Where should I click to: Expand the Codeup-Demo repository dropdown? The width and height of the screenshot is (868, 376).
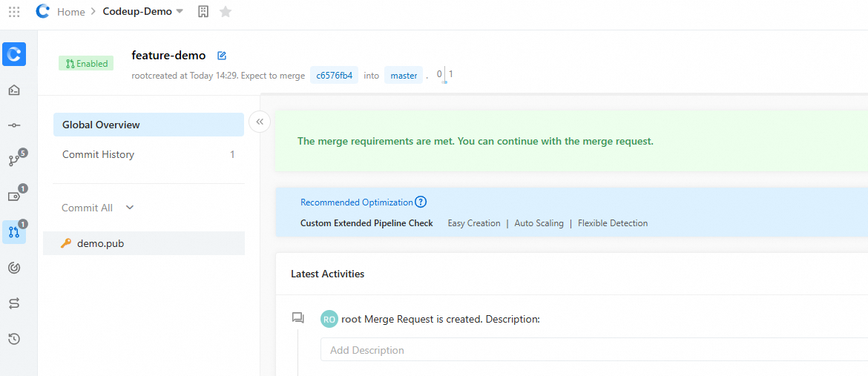pos(179,12)
